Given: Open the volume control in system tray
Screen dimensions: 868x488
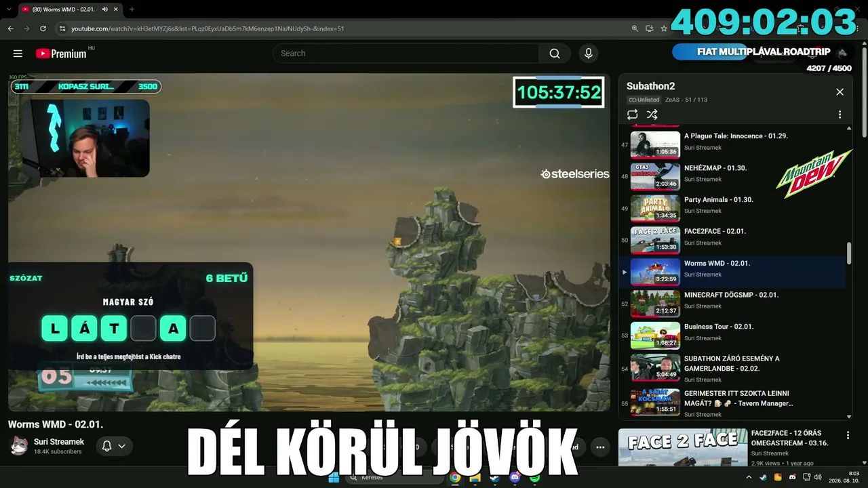Looking at the screenshot, I should pos(818,477).
